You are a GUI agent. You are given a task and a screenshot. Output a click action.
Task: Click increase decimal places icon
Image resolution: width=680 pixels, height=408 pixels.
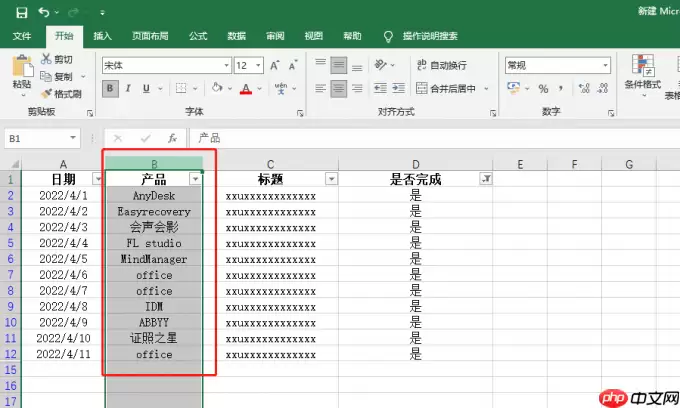click(x=584, y=88)
